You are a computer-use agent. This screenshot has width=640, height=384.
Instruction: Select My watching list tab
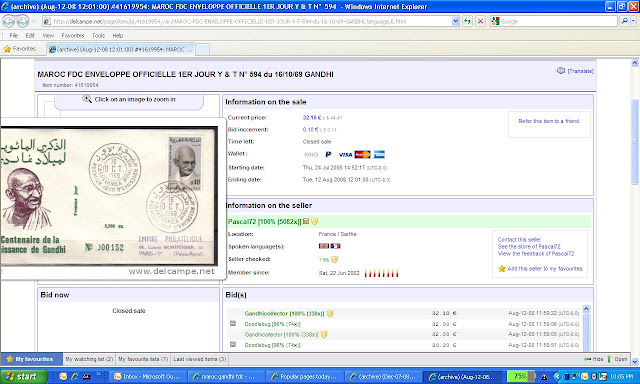[89, 359]
